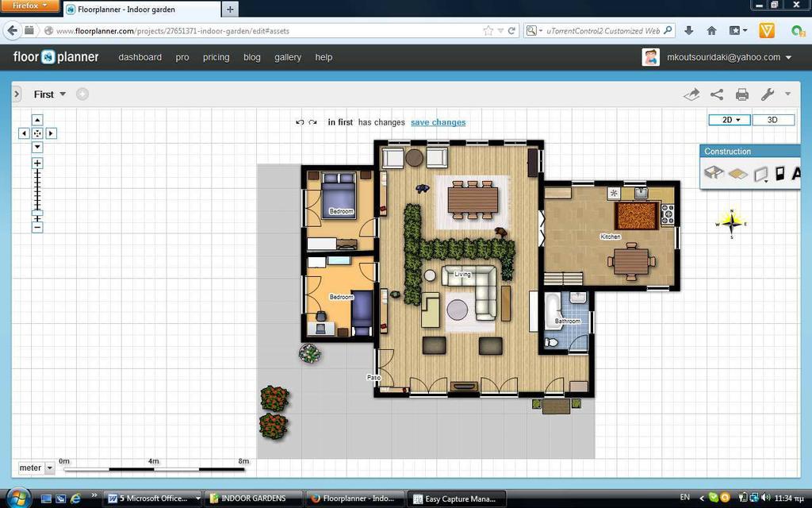Viewport: 812px width, 508px height.
Task: Click the print icon in plan toolbar
Action: tap(741, 94)
